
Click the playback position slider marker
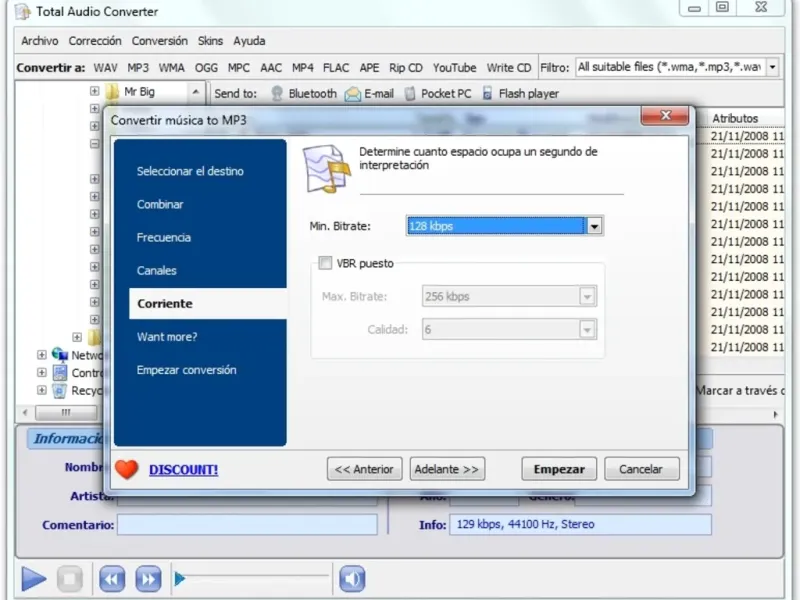(x=180, y=579)
